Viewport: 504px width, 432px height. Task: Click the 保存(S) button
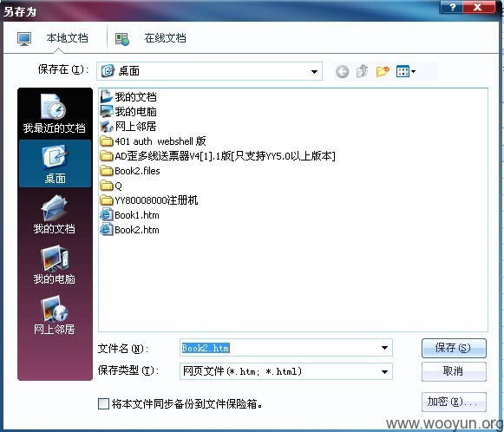[x=454, y=348]
